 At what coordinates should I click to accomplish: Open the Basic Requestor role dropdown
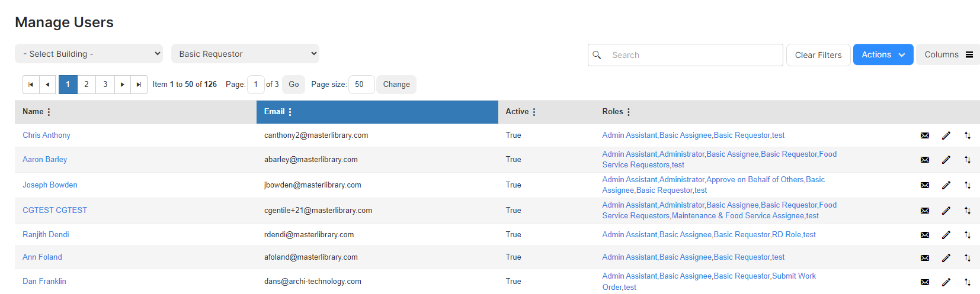point(245,54)
